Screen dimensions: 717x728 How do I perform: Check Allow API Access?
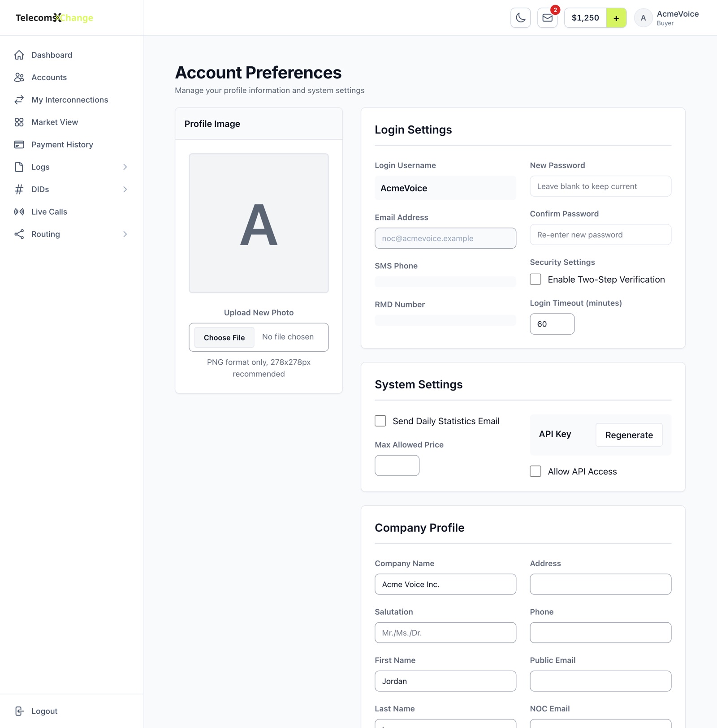click(x=536, y=471)
